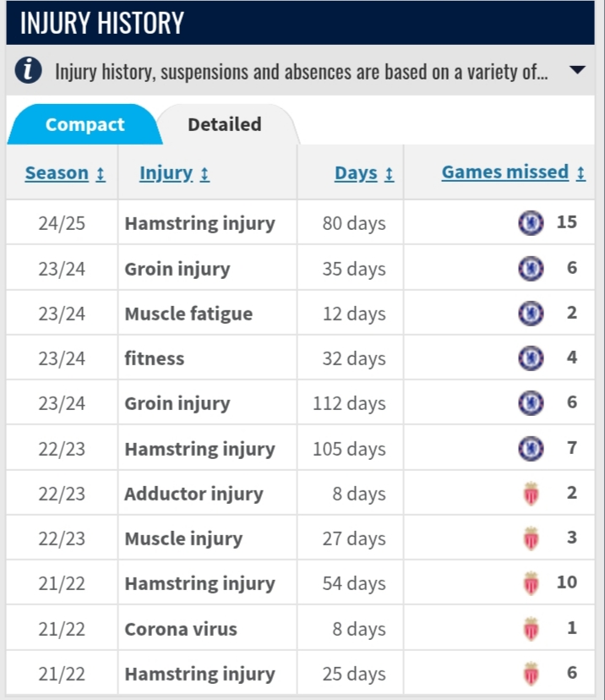The height and width of the screenshot is (700, 605).
Task: Click Monaco crest in 25 days Hamstring row
Action: pos(531,674)
